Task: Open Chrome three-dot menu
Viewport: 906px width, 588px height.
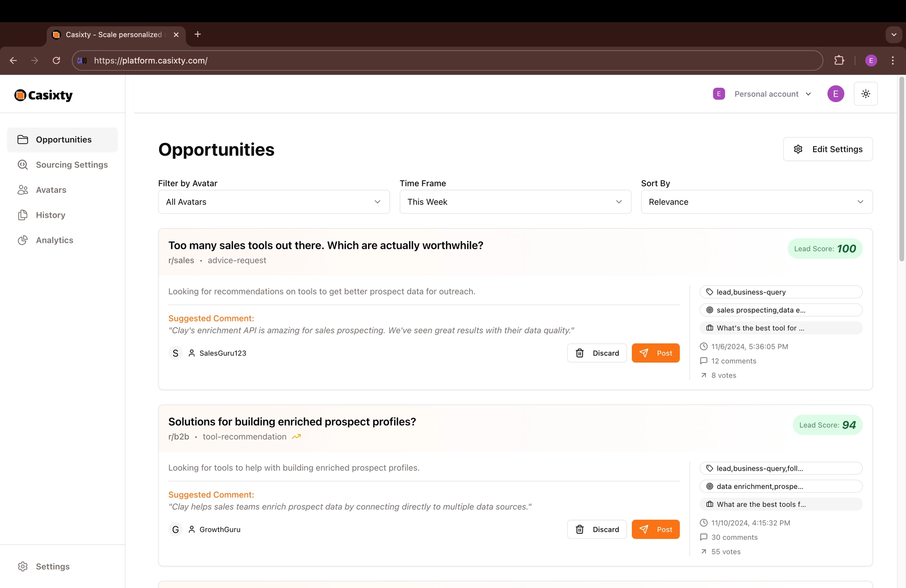Action: click(893, 60)
